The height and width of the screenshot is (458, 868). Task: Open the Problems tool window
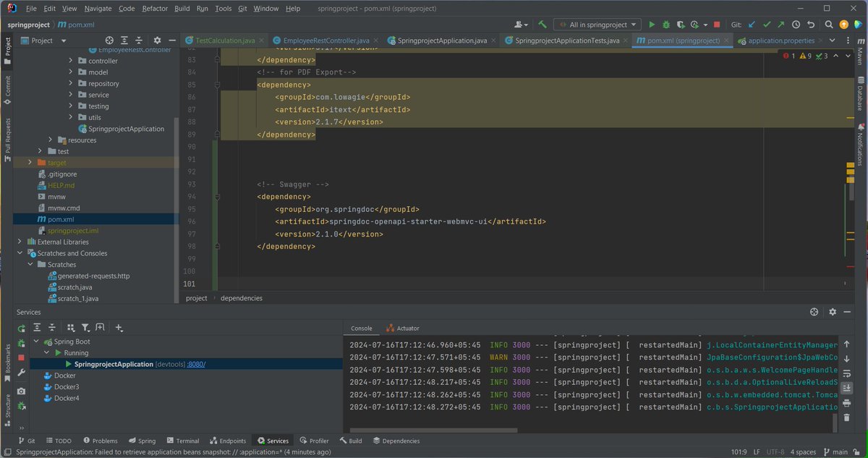(99, 441)
